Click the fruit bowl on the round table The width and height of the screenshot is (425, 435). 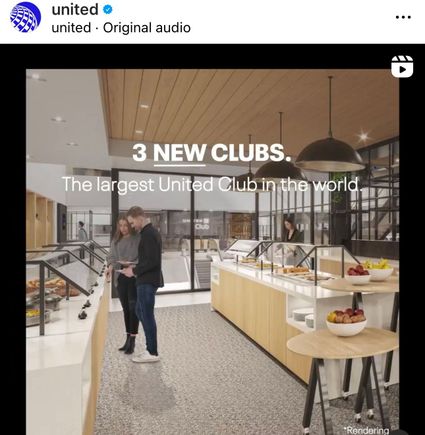pyautogui.click(x=346, y=321)
